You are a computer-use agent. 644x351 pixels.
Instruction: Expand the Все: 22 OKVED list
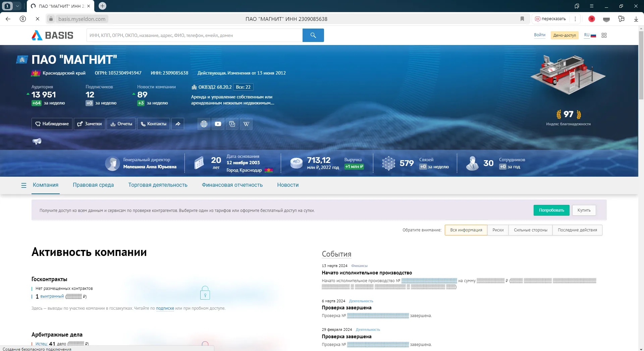(243, 87)
